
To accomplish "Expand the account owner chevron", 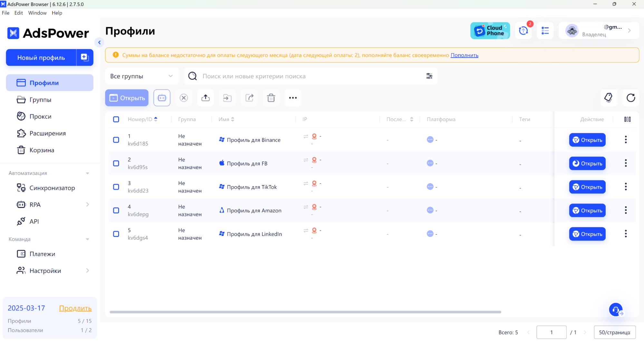I will 629,31.
